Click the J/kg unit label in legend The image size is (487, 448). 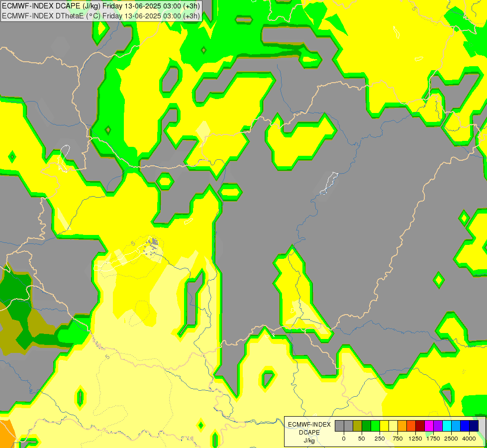[309, 441]
